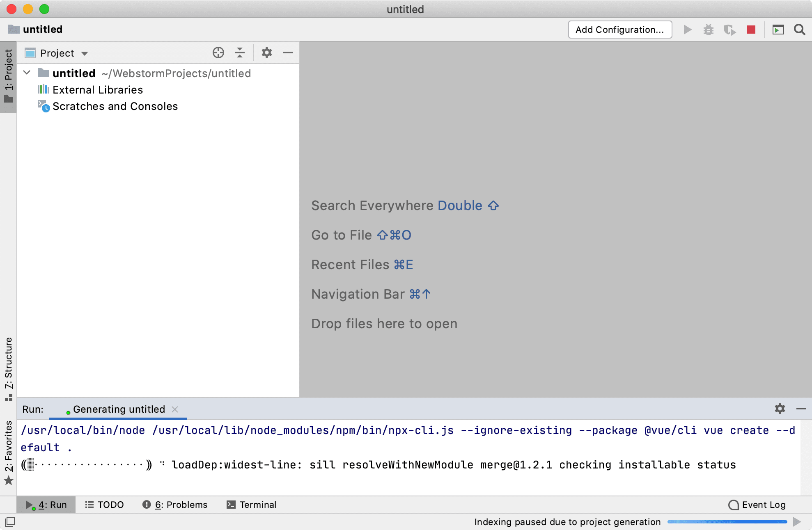Image resolution: width=812 pixels, height=530 pixels.
Task: Hide the Project tool window
Action: point(288,53)
